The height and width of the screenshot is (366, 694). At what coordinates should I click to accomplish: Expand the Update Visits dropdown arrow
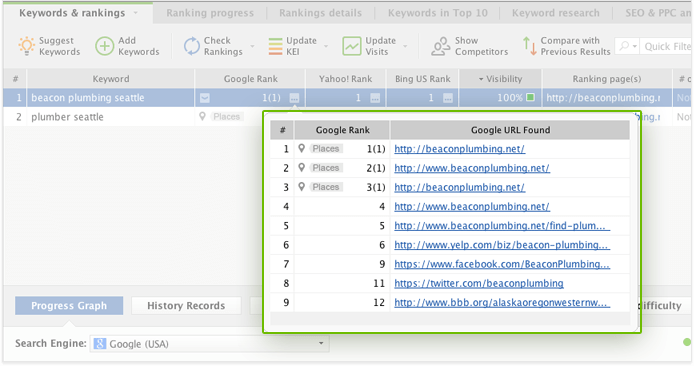pyautogui.click(x=405, y=46)
